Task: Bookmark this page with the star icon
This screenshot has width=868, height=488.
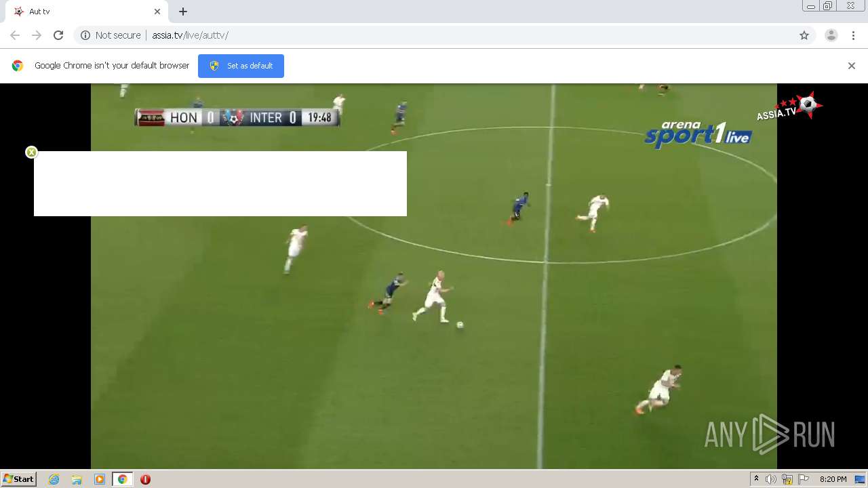Action: (x=804, y=35)
